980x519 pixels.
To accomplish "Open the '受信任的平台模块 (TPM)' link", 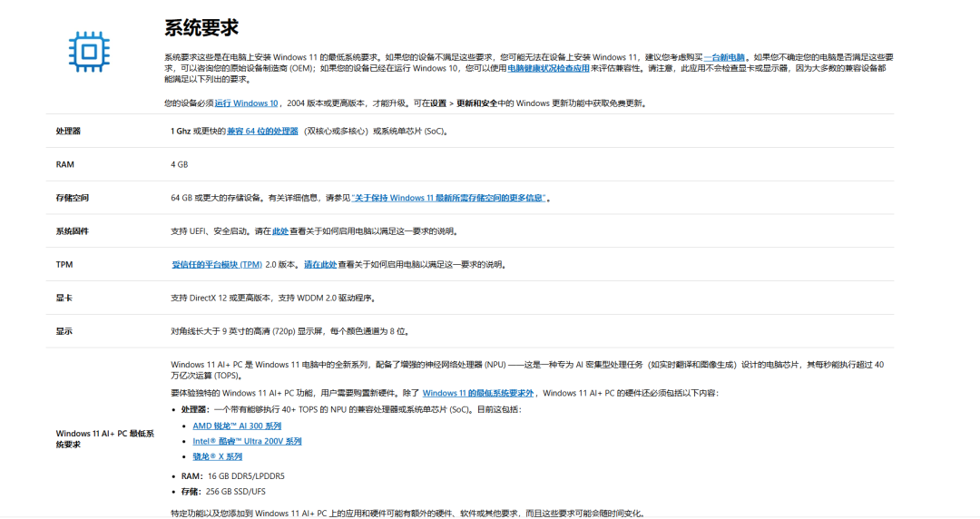I will 217,265.
